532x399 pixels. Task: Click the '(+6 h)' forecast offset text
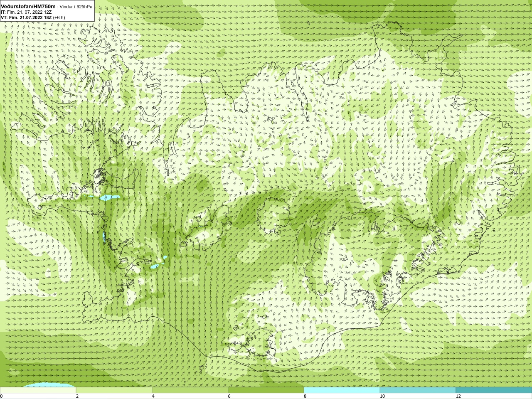(x=59, y=17)
